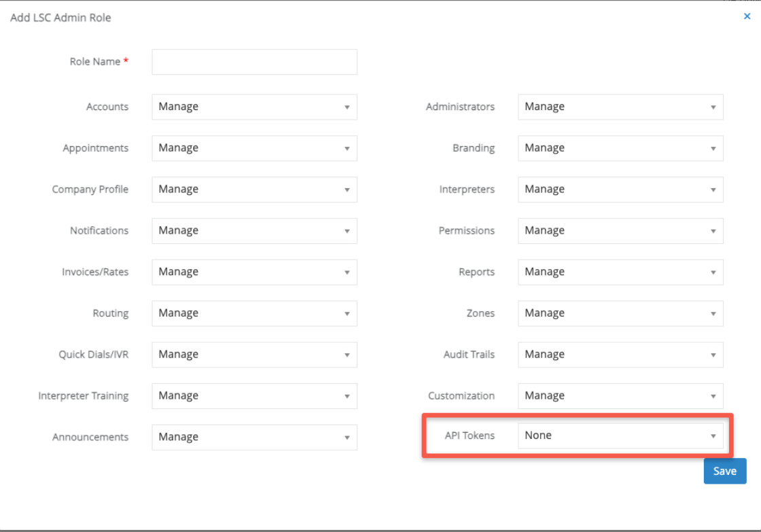
Task: Open the Accounts permission dropdown
Action: (x=254, y=107)
